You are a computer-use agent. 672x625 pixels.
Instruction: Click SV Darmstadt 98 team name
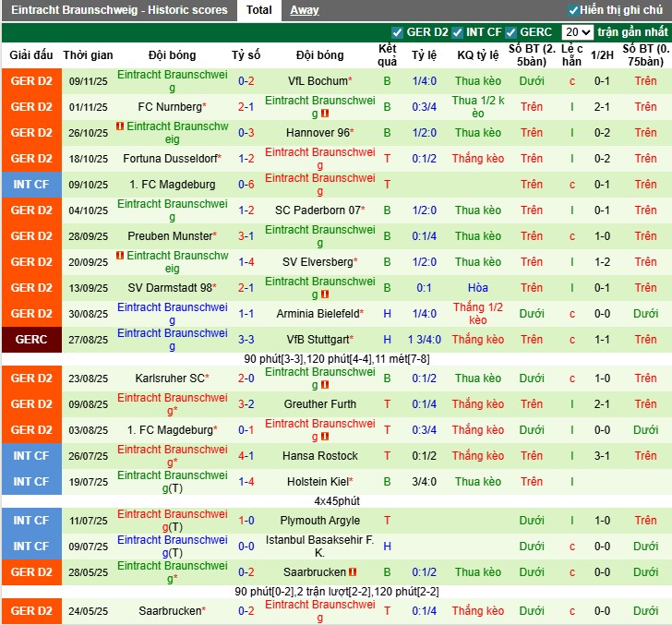tap(172, 288)
